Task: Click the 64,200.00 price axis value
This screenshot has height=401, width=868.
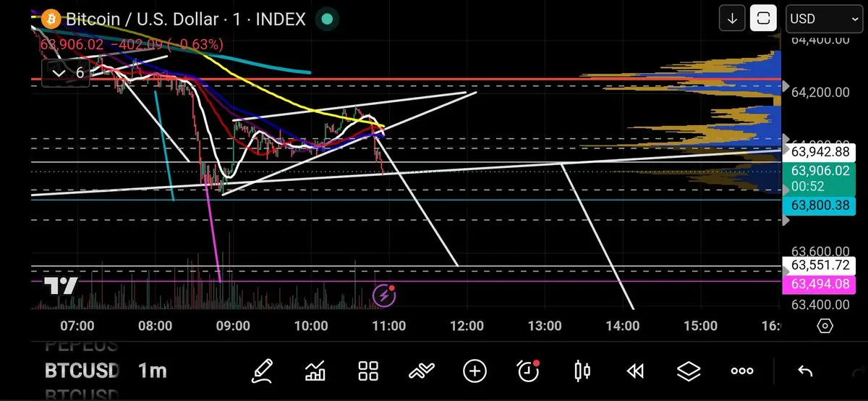Action: pos(820,92)
